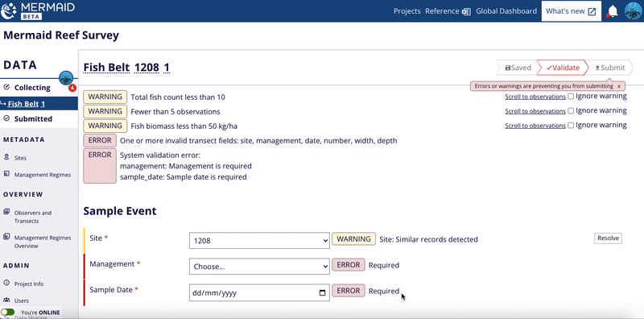644x319 pixels.
Task: Open Management Regimes under Metadata
Action: click(43, 175)
